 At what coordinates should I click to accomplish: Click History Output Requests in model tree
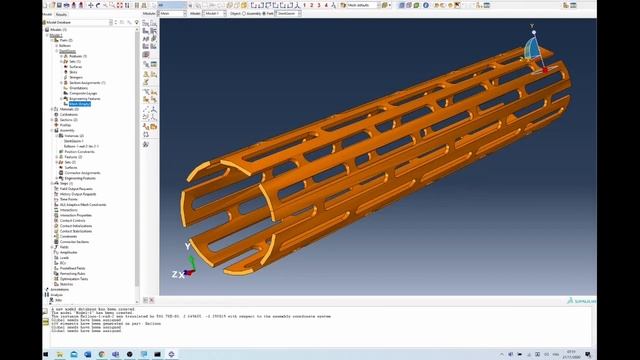78,194
